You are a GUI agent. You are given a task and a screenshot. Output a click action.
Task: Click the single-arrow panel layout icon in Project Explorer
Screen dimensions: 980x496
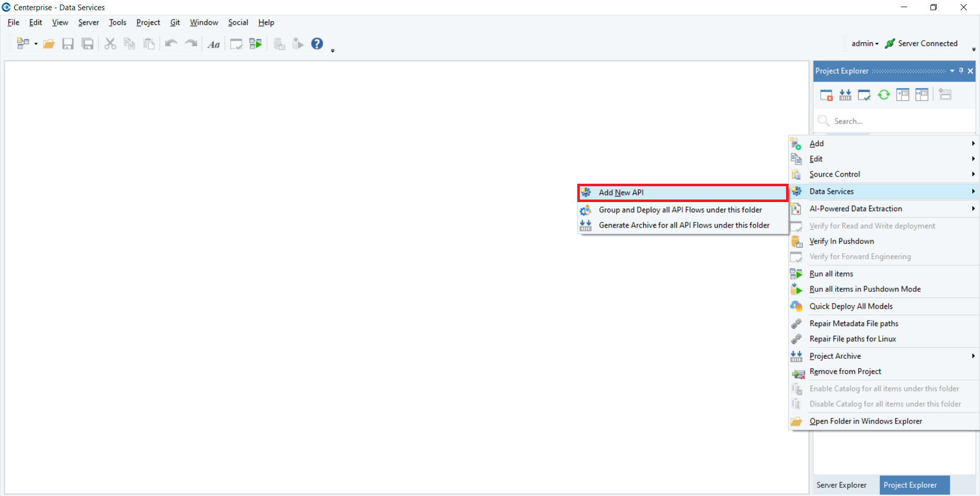click(x=903, y=95)
